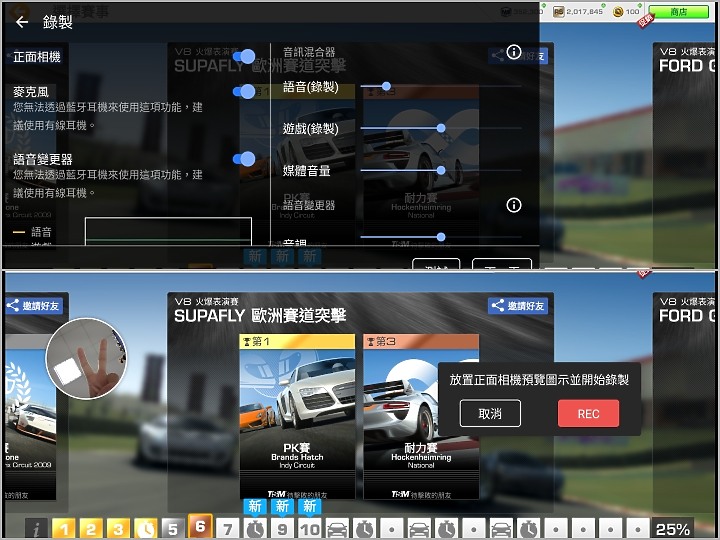Click the 第3 trophy banner on 耐力賽 card
The height and width of the screenshot is (540, 720).
pyautogui.click(x=421, y=341)
